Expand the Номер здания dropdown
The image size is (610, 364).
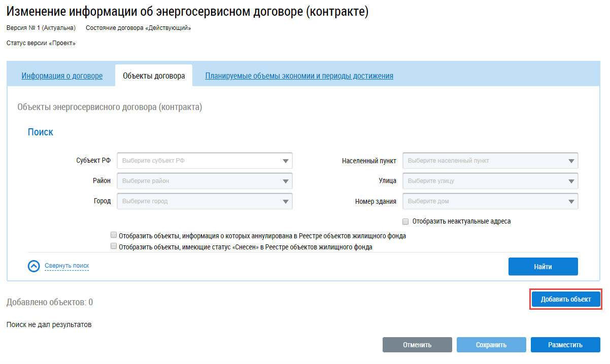tap(490, 201)
